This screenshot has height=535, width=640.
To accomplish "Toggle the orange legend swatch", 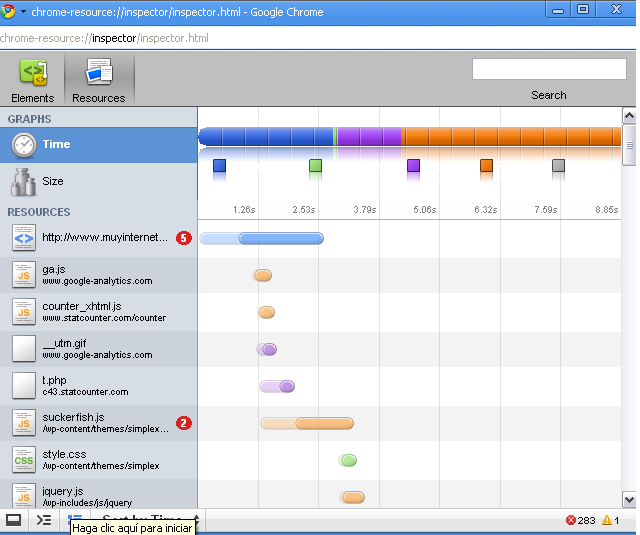I will point(486,166).
